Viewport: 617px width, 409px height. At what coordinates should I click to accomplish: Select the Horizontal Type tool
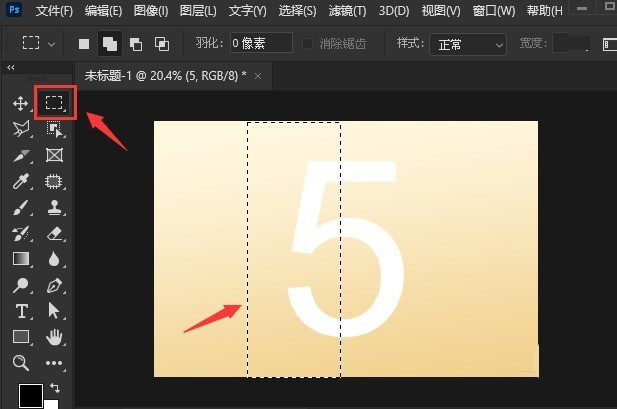point(21,311)
